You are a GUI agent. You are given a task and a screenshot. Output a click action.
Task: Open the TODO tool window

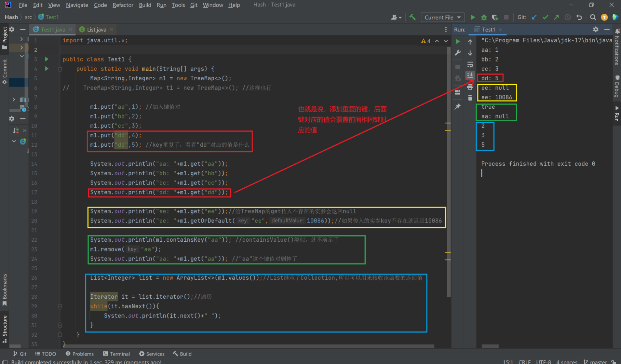[46, 354]
